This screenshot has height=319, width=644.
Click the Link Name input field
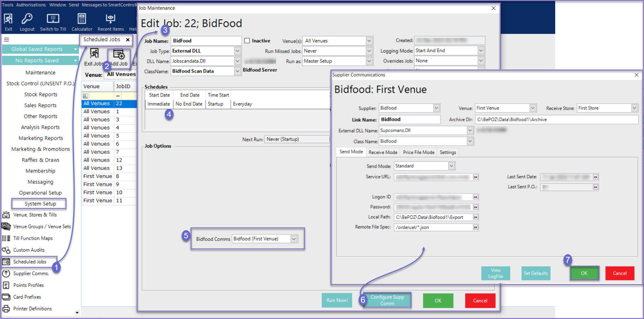point(409,120)
